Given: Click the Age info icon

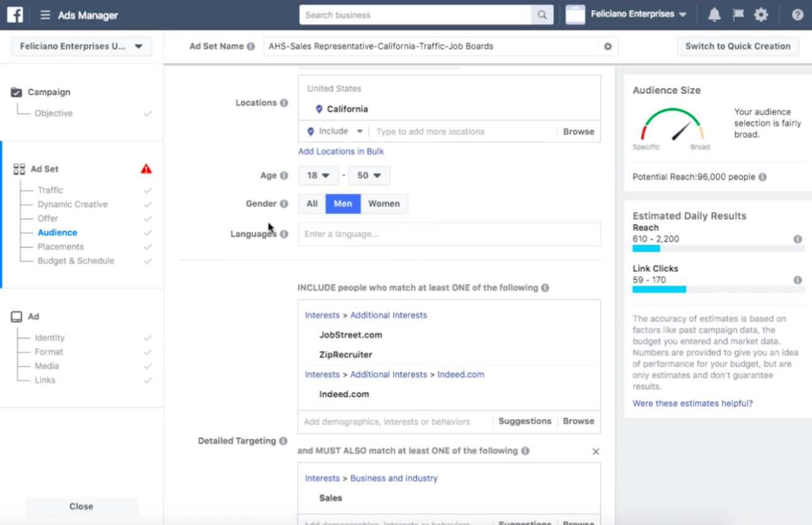Looking at the screenshot, I should point(284,176).
